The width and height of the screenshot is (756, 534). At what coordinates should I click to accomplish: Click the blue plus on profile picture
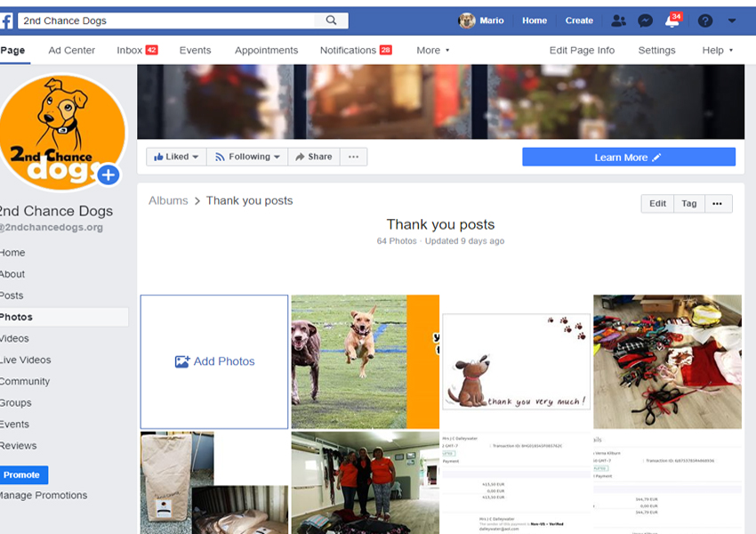(x=109, y=175)
